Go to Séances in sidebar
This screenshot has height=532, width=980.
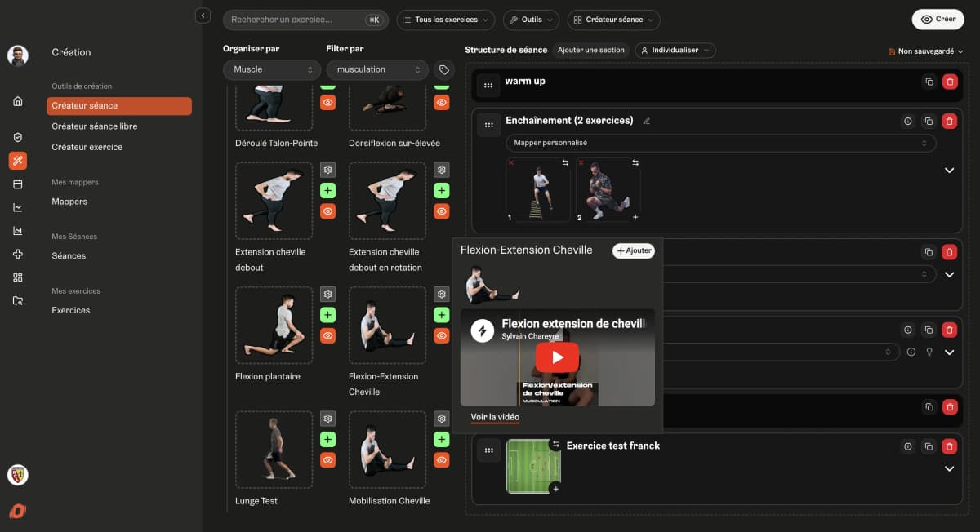[69, 255]
